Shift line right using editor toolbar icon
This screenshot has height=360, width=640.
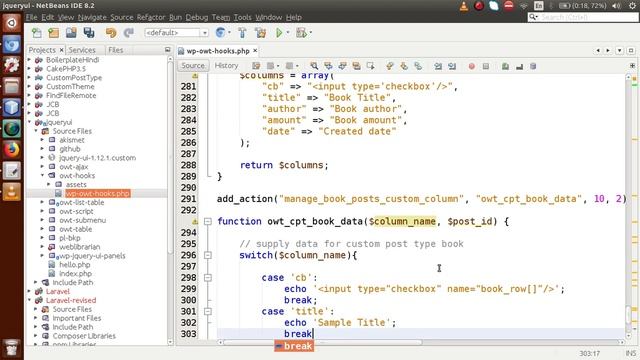(452, 66)
